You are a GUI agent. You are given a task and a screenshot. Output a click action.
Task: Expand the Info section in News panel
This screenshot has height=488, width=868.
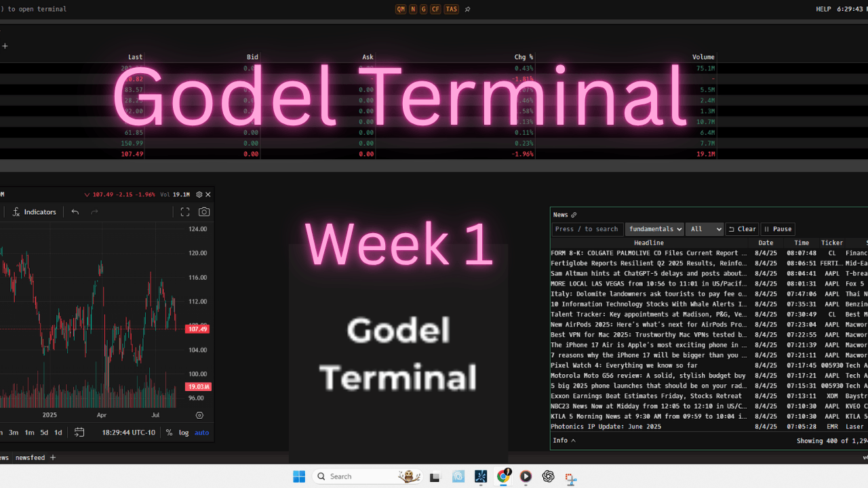[x=564, y=441]
